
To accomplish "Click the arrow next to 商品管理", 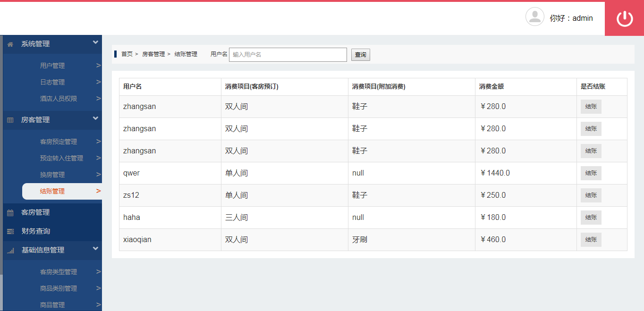I will coord(98,305).
